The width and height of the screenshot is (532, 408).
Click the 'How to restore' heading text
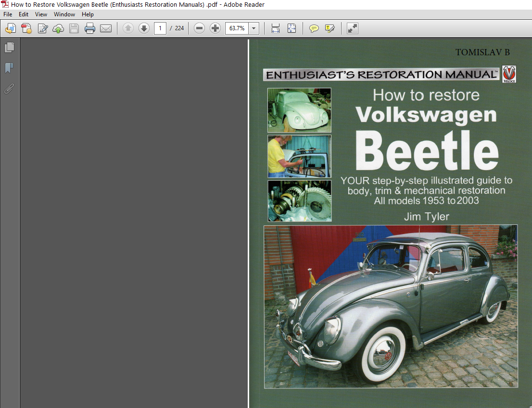click(426, 95)
